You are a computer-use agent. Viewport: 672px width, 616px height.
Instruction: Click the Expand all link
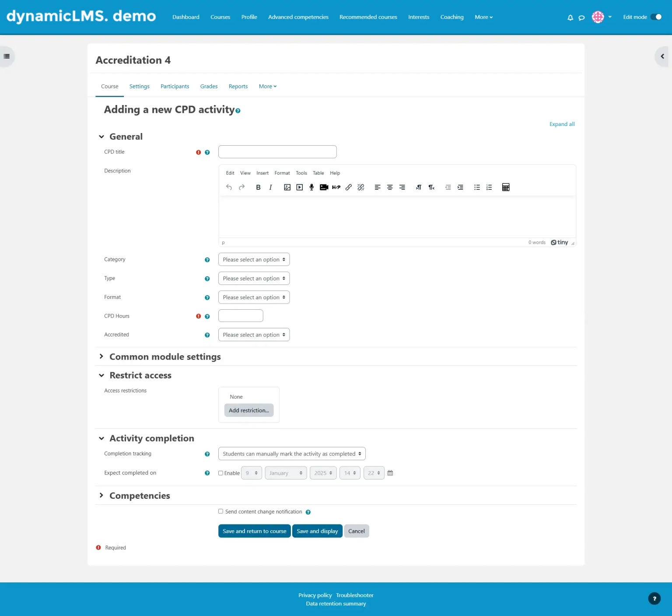click(562, 124)
